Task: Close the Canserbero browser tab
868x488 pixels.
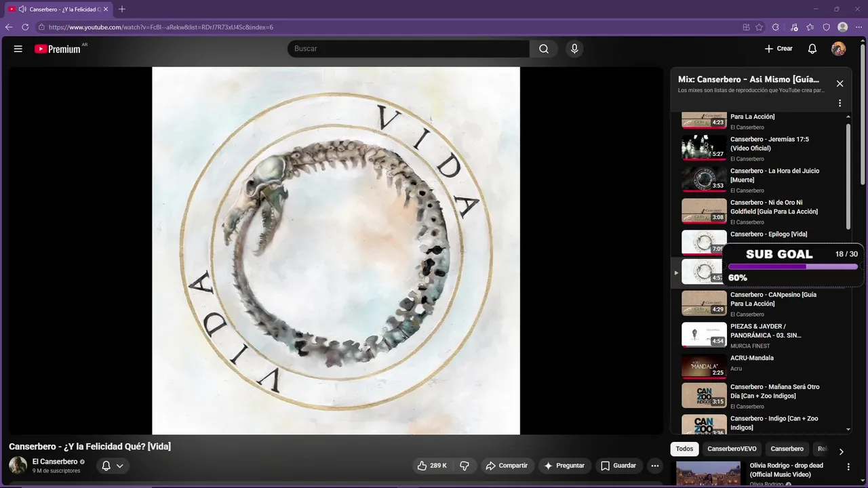Action: [x=106, y=9]
